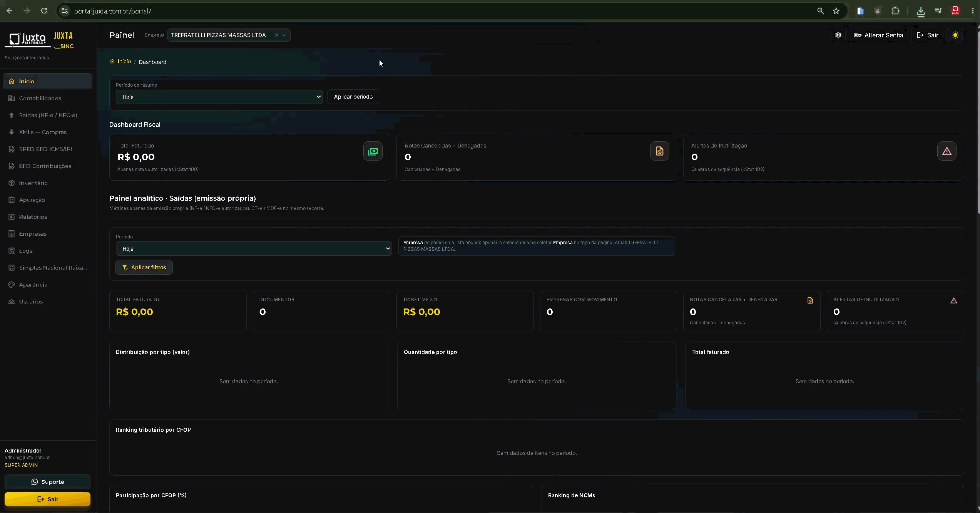
Task: Open the browser extensions puzzle icon
Action: [x=895, y=11]
